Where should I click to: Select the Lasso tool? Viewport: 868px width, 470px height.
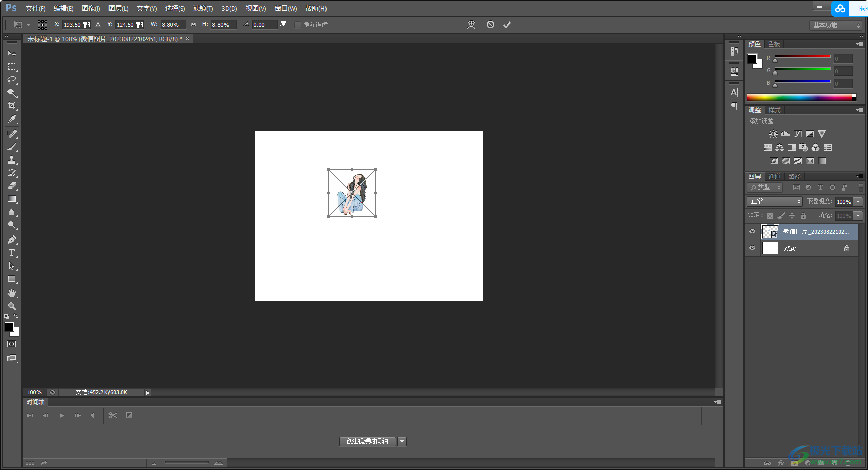pos(12,79)
